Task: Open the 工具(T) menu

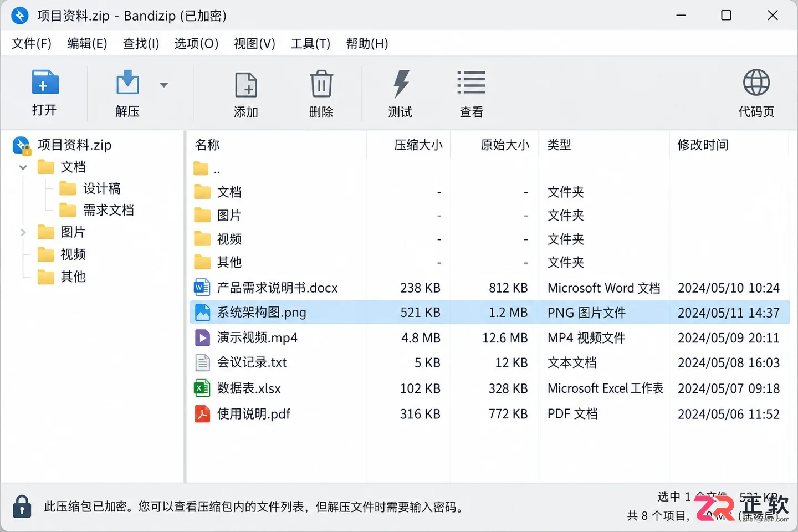Action: click(310, 43)
